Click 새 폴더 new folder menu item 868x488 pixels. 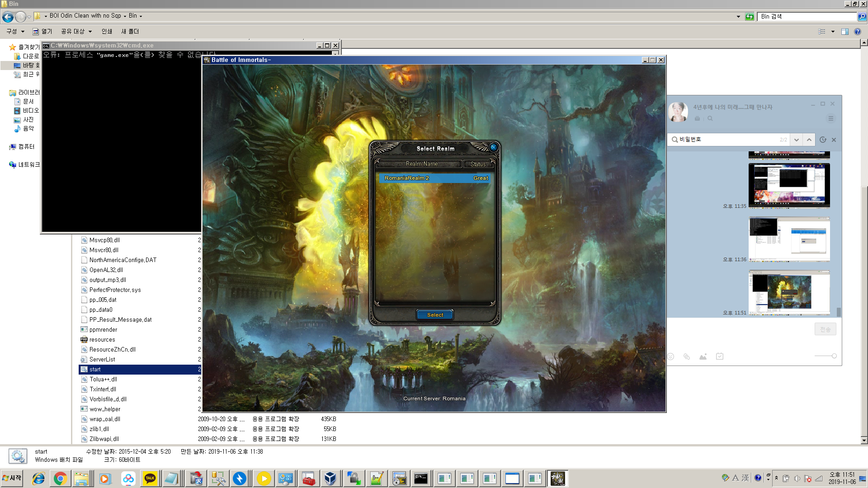(x=130, y=32)
